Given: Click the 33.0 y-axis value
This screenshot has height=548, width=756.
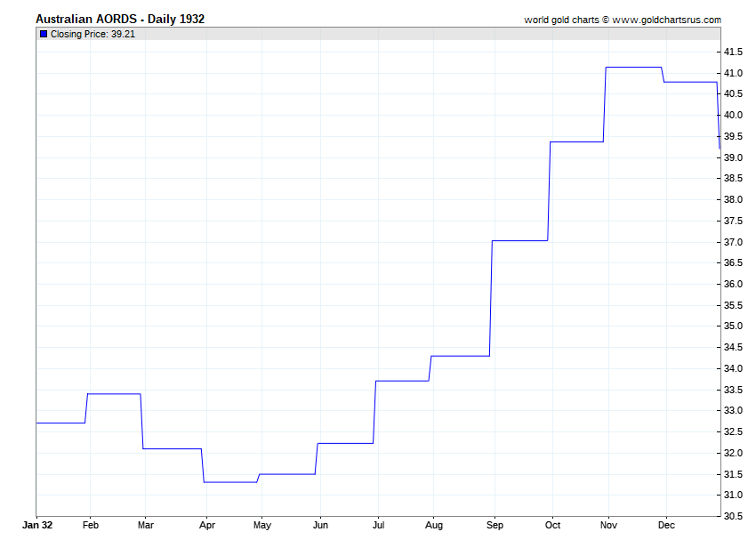Looking at the screenshot, I should (x=733, y=410).
